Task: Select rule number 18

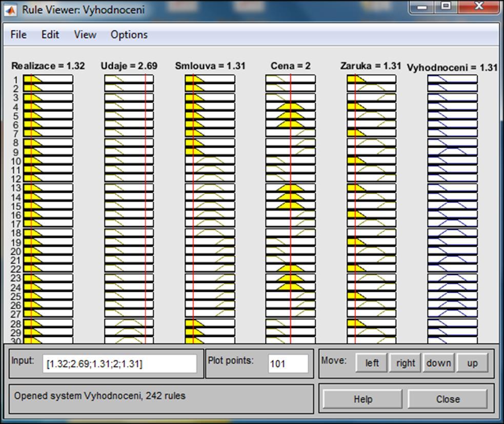Action: pos(15,233)
